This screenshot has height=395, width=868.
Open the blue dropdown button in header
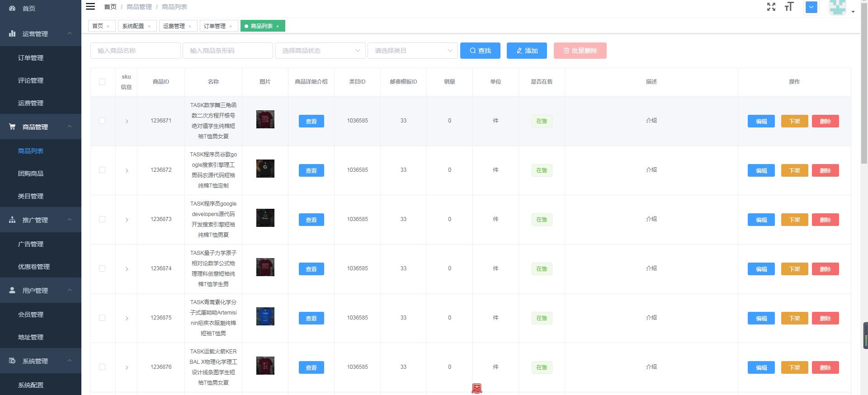pyautogui.click(x=811, y=7)
